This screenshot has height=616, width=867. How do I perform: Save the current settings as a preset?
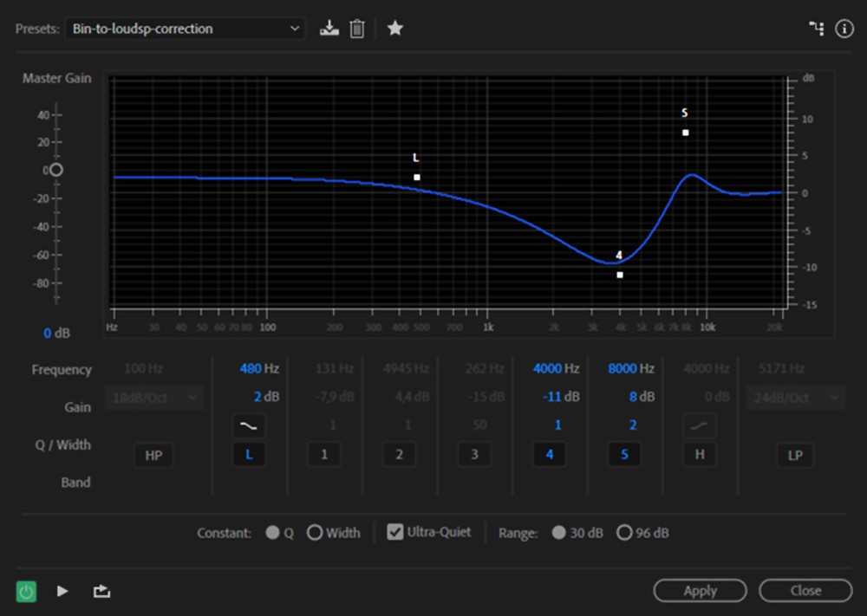point(329,29)
